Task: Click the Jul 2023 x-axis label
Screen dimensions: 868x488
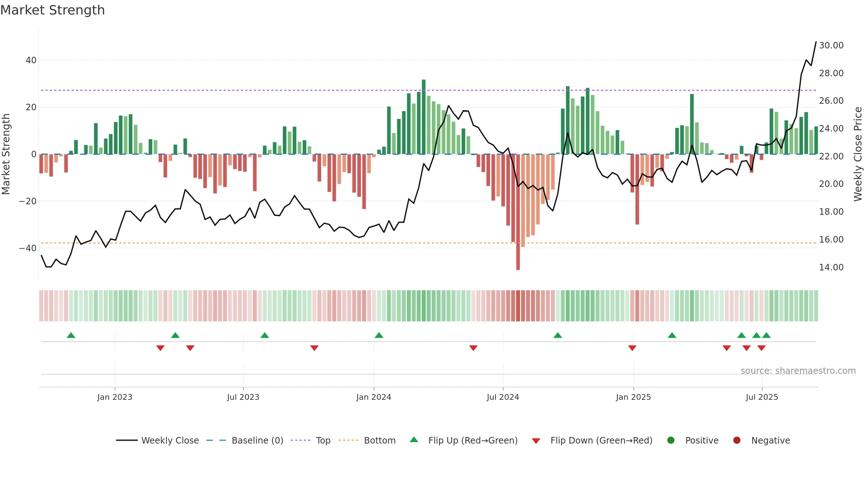Action: 243,397
